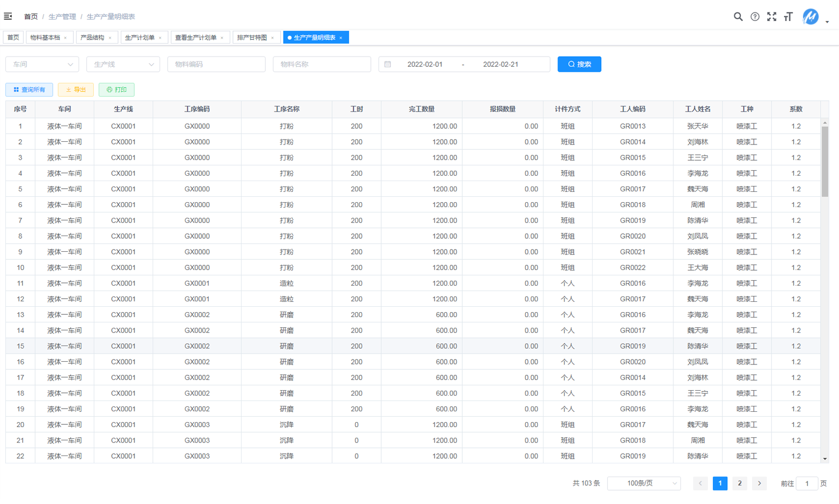Open the 100条/页 page size dropdown
The image size is (839, 504).
click(x=644, y=484)
